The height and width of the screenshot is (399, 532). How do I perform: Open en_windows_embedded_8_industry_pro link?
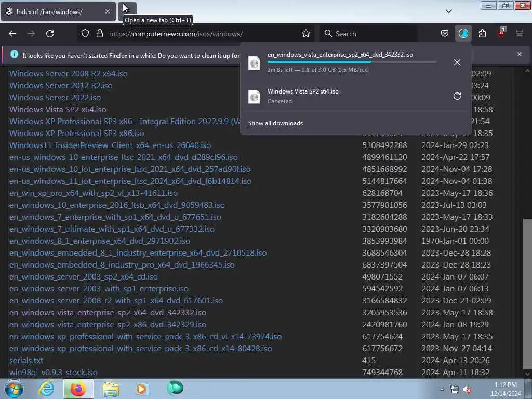[122, 264]
